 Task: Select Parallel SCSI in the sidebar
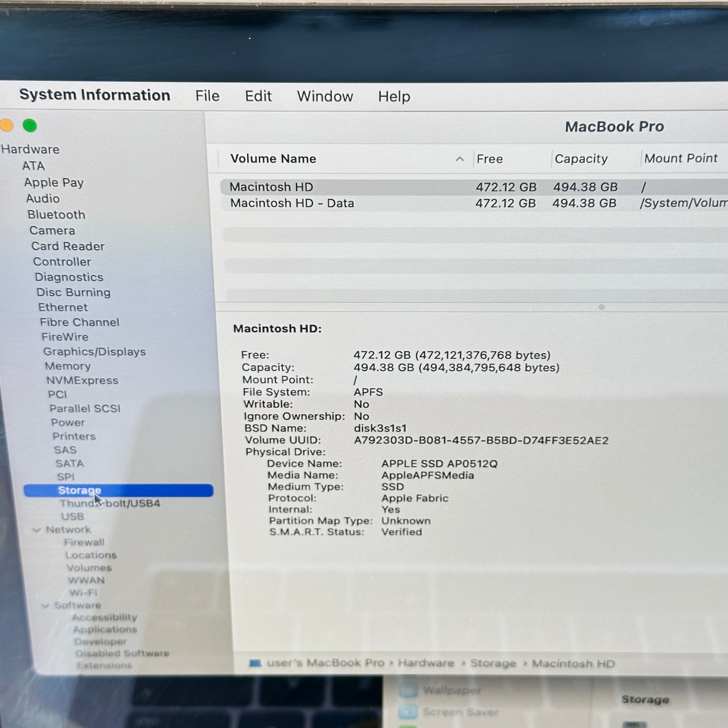tap(85, 409)
